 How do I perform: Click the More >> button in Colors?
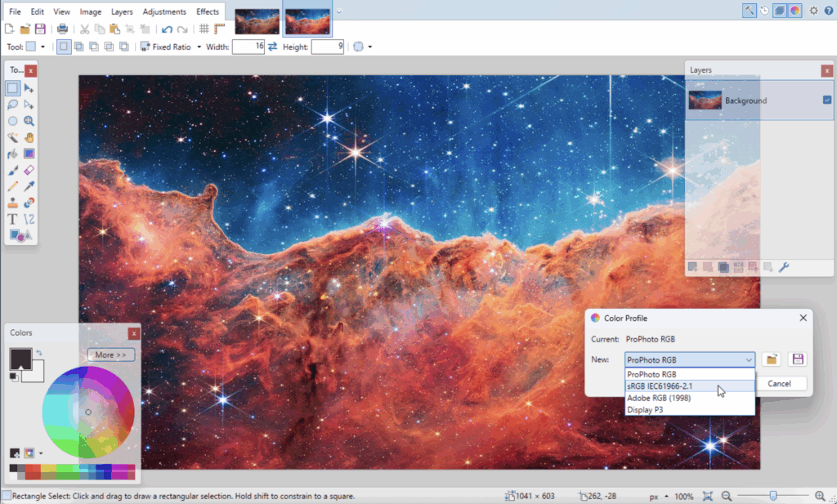point(111,355)
